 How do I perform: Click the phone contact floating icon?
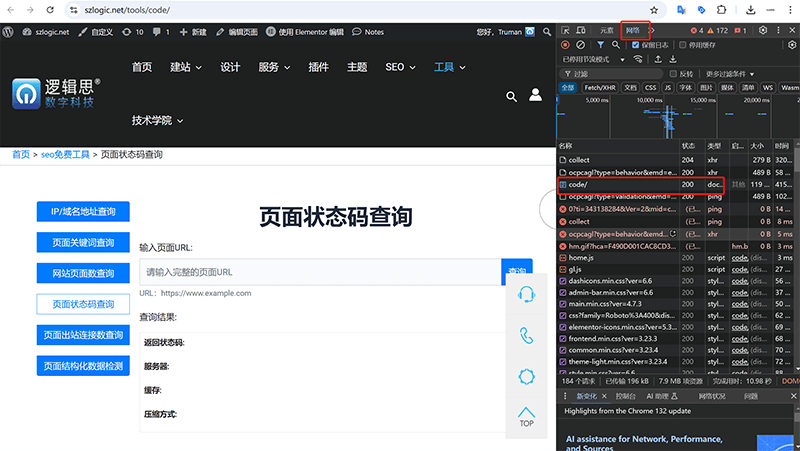tap(526, 336)
